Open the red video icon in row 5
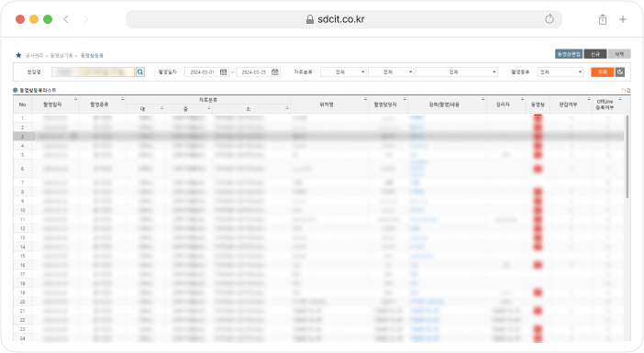 coord(538,155)
